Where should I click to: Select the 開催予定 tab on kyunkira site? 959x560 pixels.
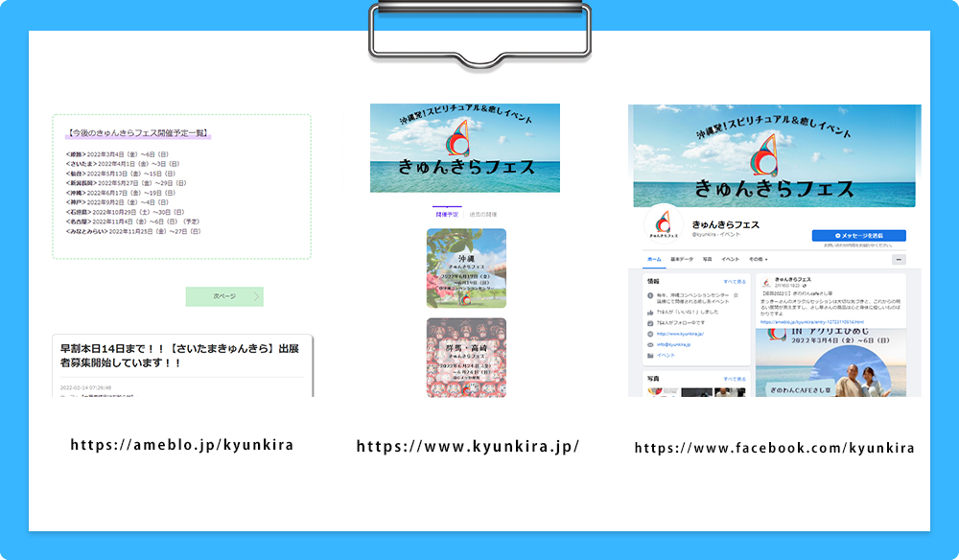tap(447, 215)
